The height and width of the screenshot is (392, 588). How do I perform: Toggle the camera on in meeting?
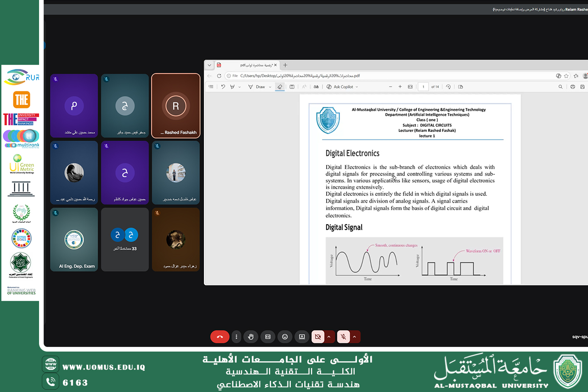317,337
